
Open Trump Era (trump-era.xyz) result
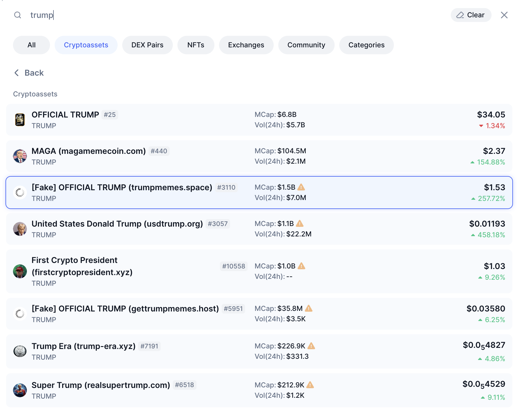point(259,351)
